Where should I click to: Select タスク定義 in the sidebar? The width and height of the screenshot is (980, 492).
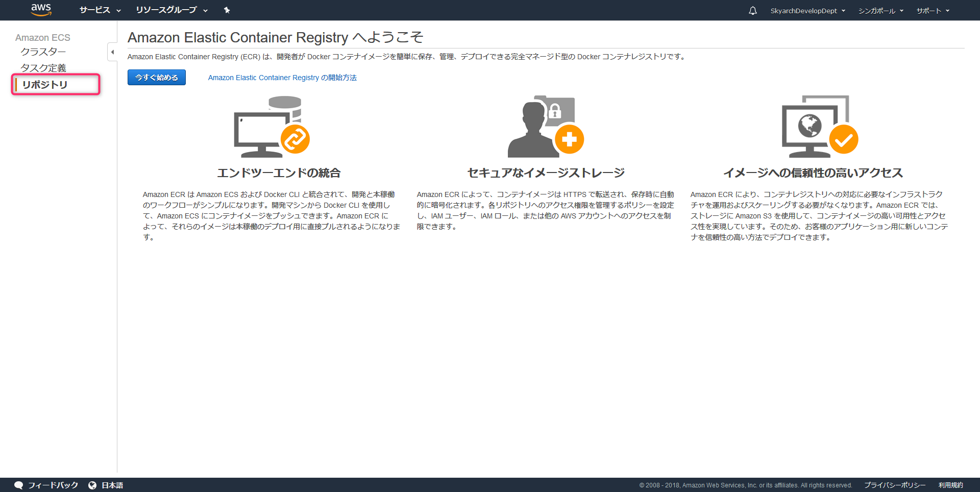43,68
